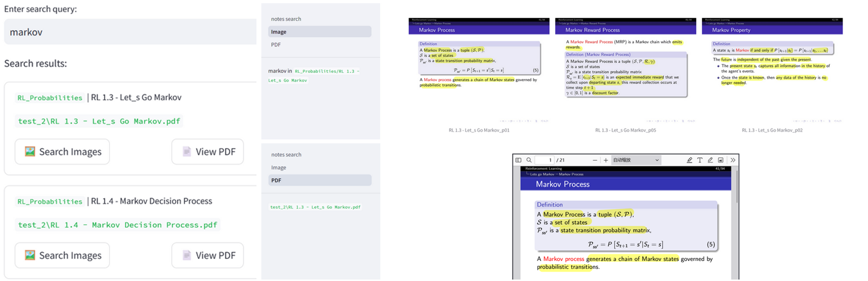The image size is (868, 281).
Task: Click the search query field containing markov
Action: pos(129,32)
